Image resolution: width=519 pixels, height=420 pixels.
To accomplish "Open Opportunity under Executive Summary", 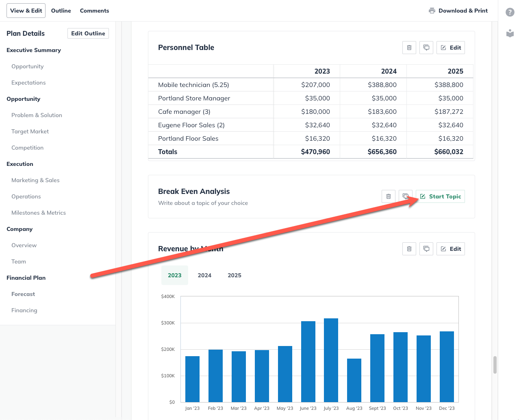I will click(x=28, y=66).
